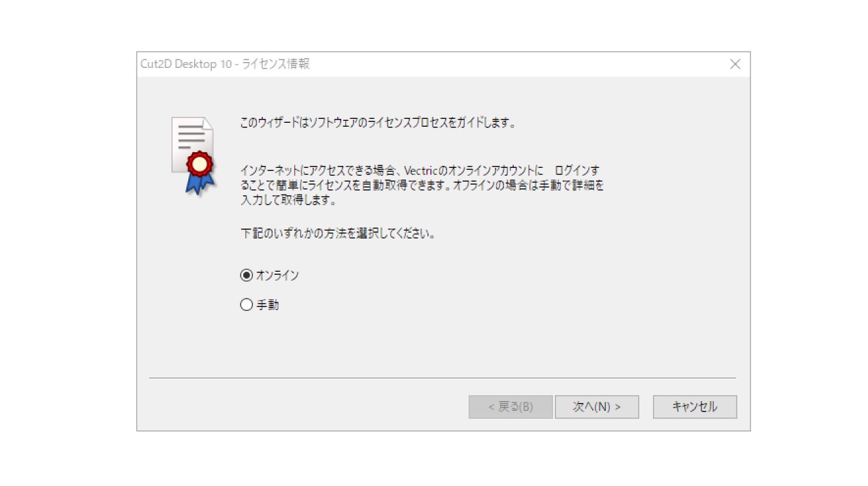Click the 下記のいずれかの方法を選択してください instruction
The image size is (868, 486).
[338, 233]
